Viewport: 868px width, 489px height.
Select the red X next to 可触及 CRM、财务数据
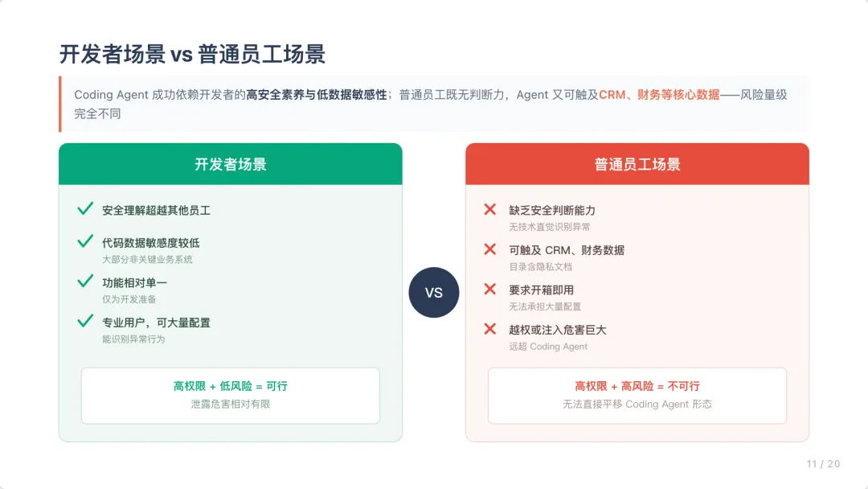pyautogui.click(x=490, y=249)
